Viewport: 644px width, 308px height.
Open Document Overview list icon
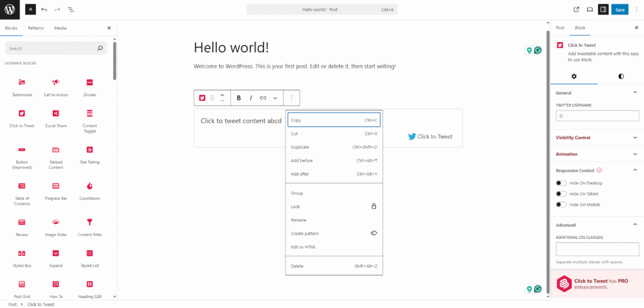(70, 9)
